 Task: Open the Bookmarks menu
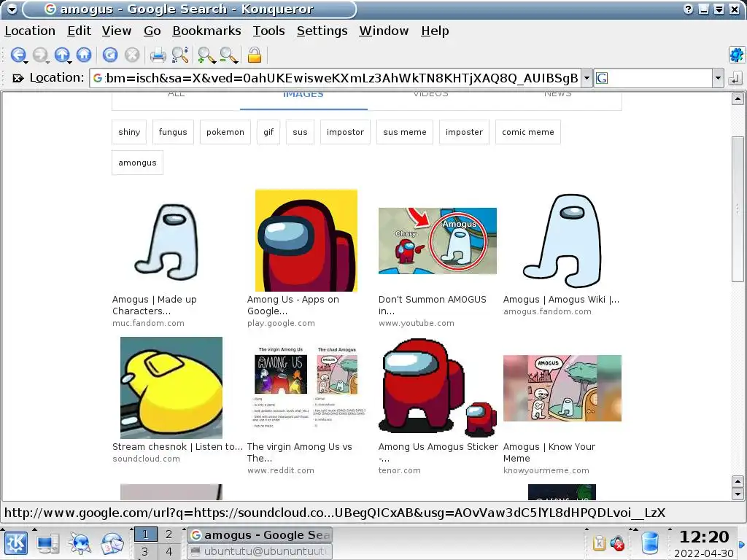[x=206, y=31]
